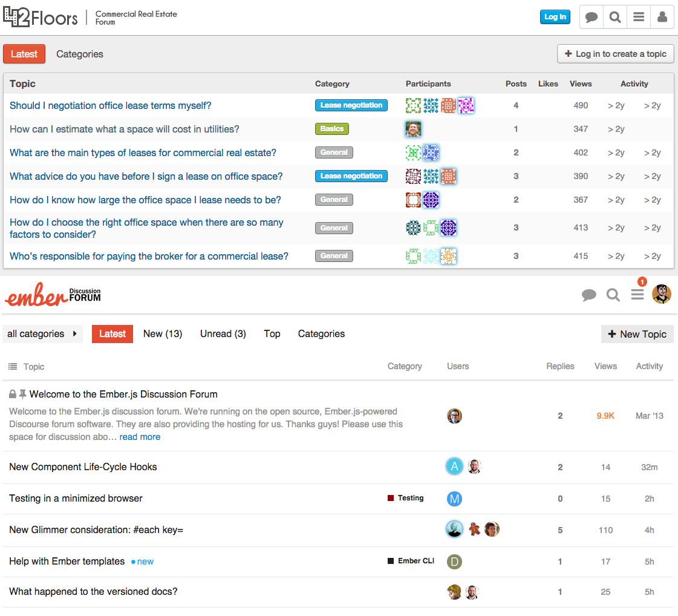Open hamburger menu in 42Floors header
Screen dimensions: 678x616
(x=639, y=18)
